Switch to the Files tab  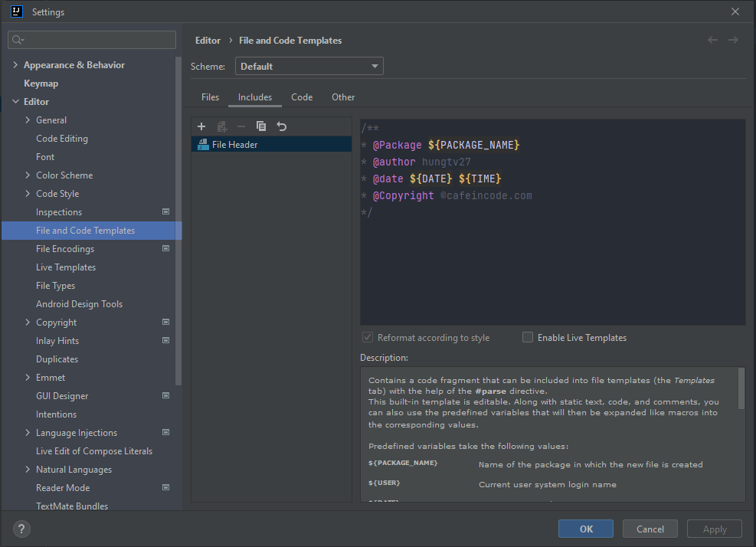tap(210, 97)
